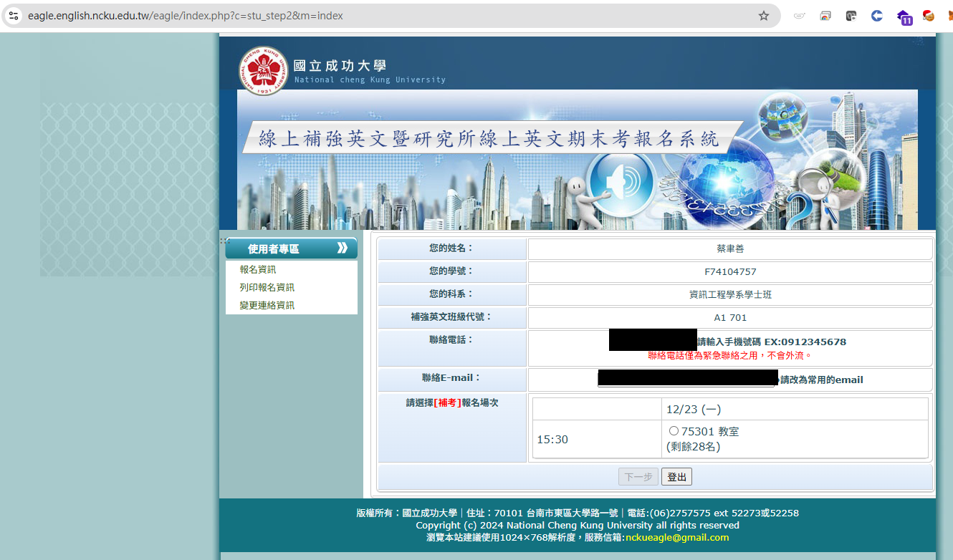
Task: Click the browser address bar URL
Action: click(186, 16)
